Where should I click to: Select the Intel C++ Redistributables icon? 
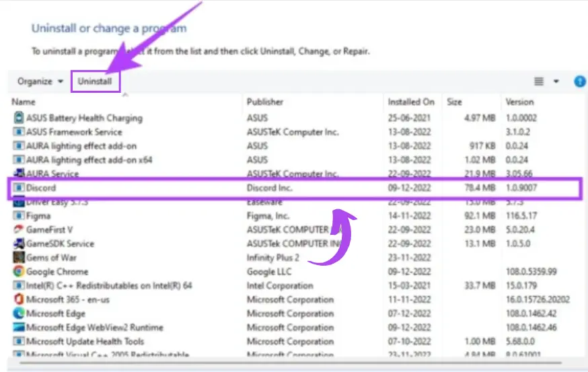(x=18, y=285)
